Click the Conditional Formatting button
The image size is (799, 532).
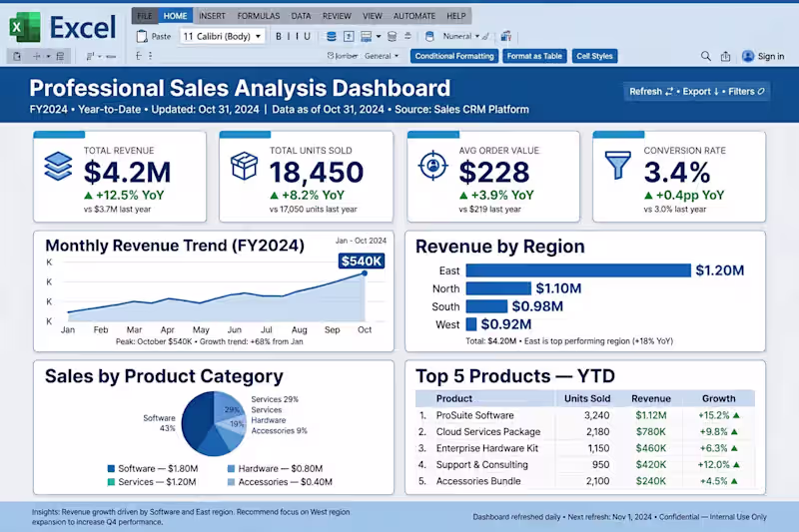coord(454,56)
